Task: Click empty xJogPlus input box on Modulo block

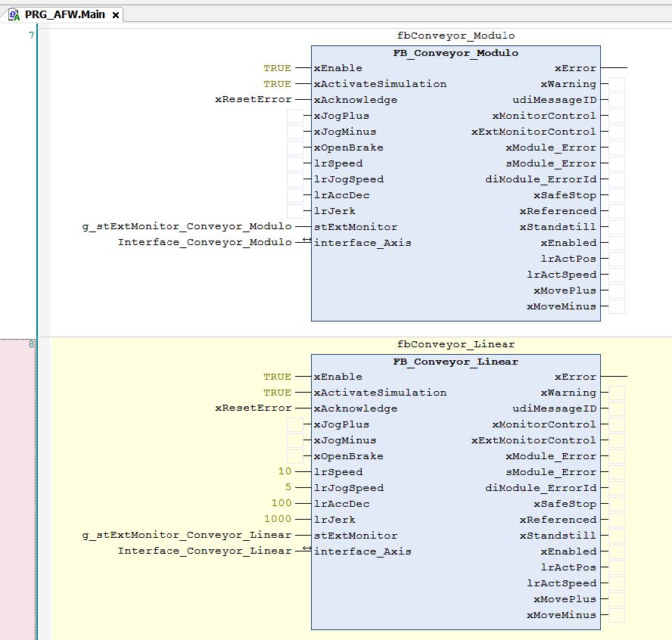Action: point(294,116)
